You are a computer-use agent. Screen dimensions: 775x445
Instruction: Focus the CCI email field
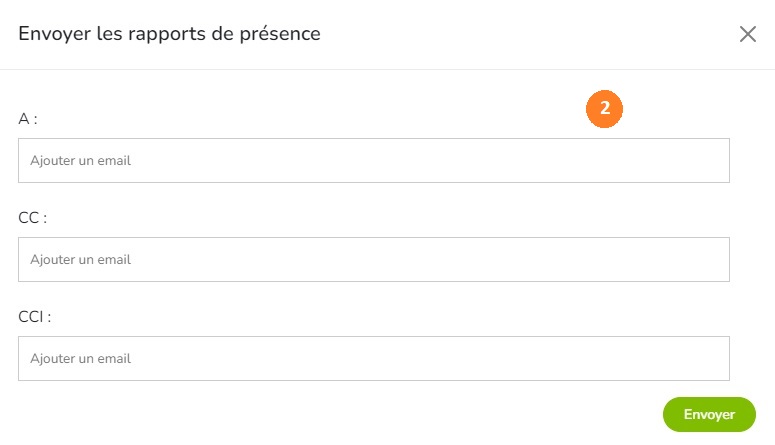point(374,358)
